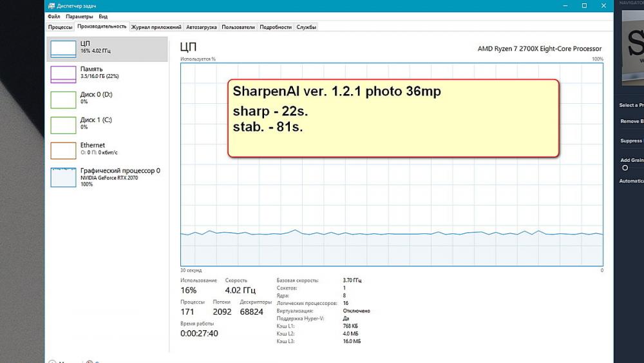Open the Вид menu
The image size is (644, 363).
point(103,17)
